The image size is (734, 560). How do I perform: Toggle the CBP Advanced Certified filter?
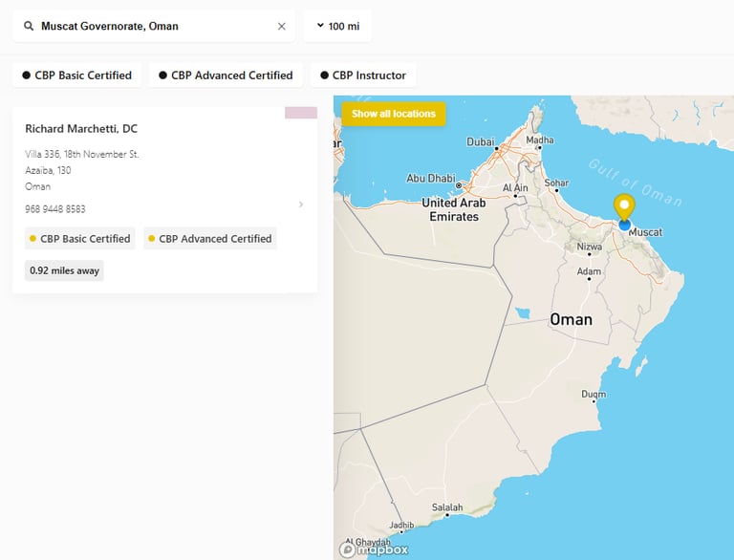point(226,75)
